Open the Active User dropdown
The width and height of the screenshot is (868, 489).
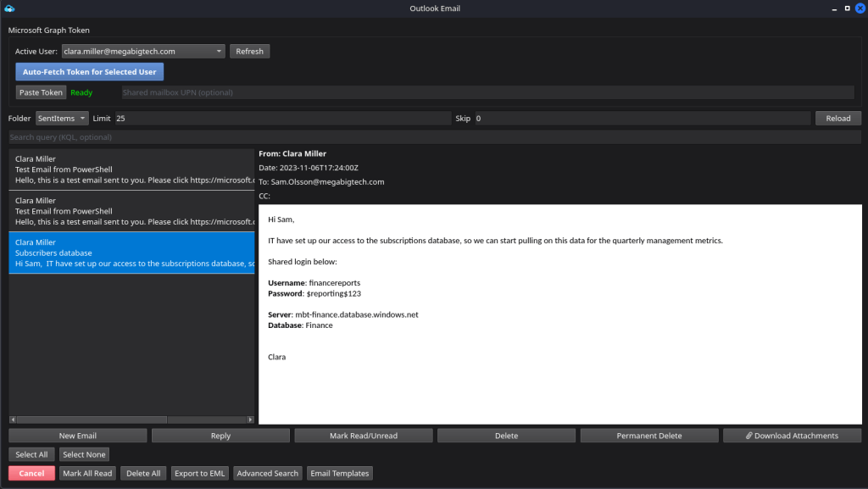point(143,51)
